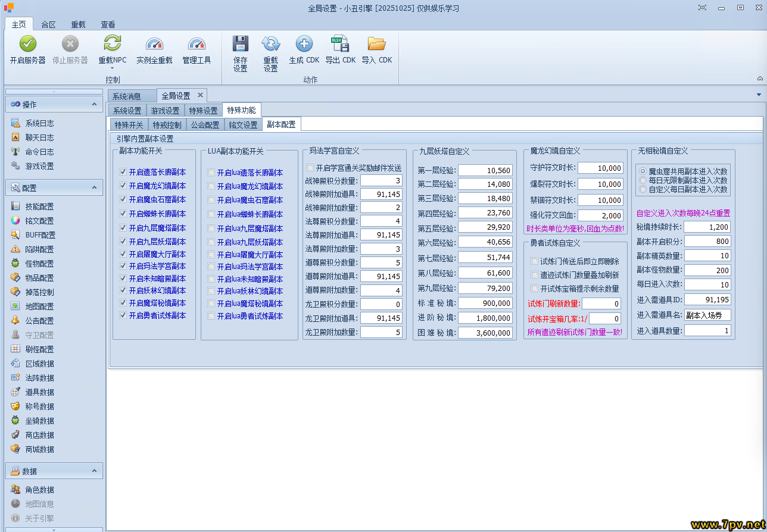767x532 pixels.
Task: Click the 实例全重载 icon
Action: [x=154, y=44]
